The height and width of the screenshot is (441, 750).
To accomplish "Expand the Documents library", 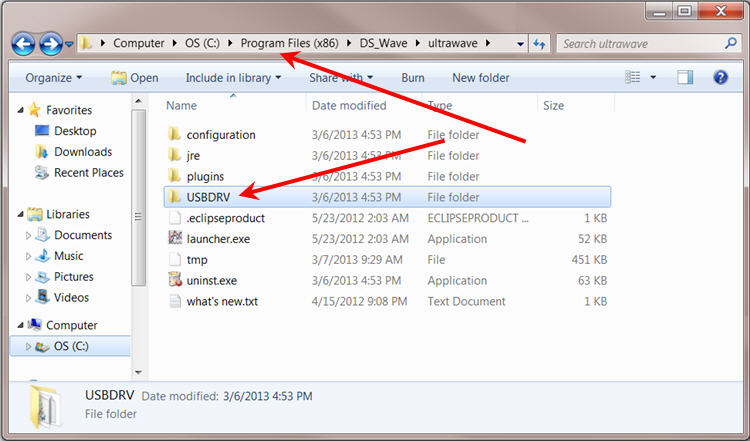I will tap(28, 235).
